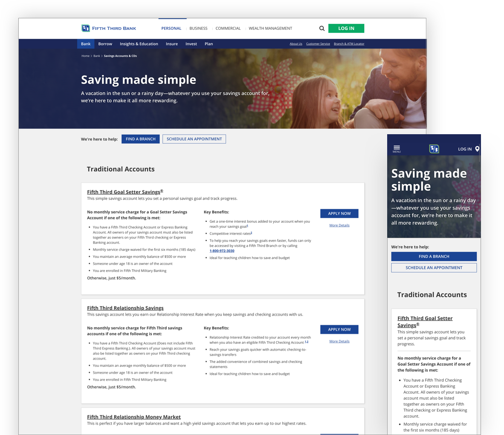Open footnote 2 after 'Competitive interest rates'
This screenshot has width=504, height=435.
[x=251, y=233]
